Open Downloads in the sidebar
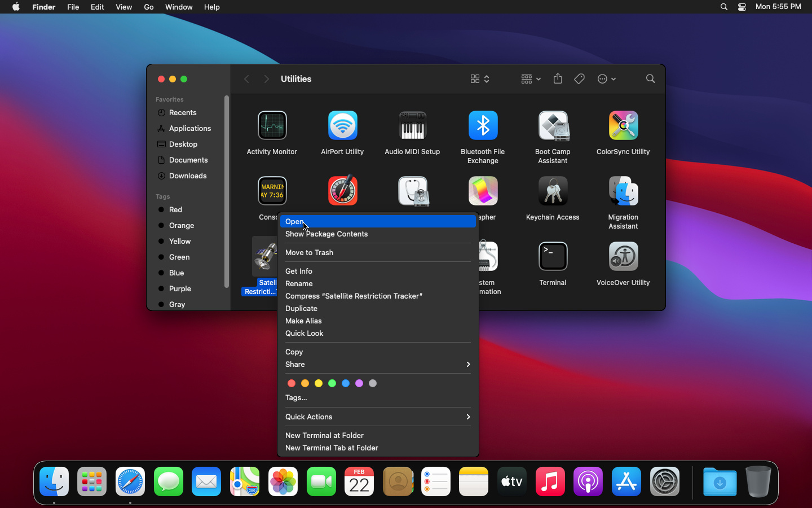Screen dimensions: 812x508 [188, 176]
